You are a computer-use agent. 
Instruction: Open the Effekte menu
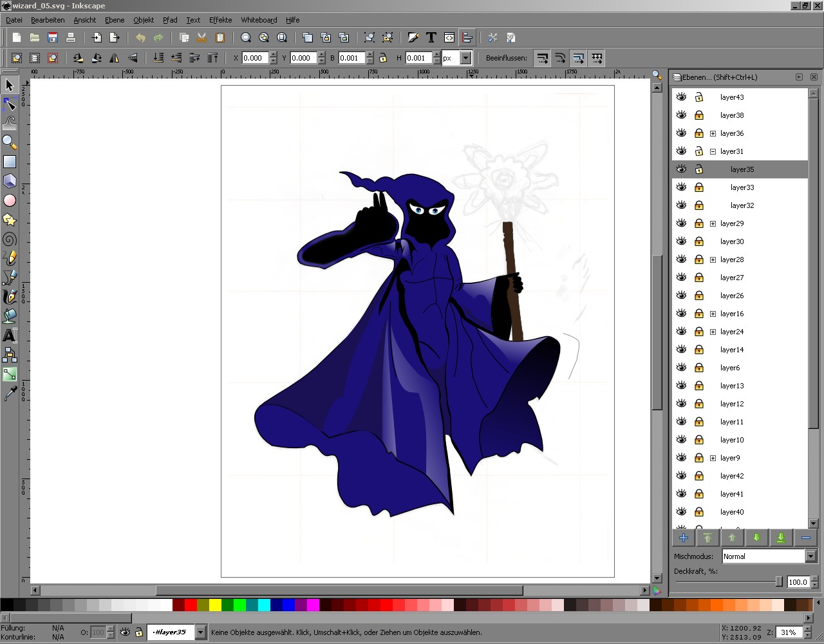tap(220, 20)
